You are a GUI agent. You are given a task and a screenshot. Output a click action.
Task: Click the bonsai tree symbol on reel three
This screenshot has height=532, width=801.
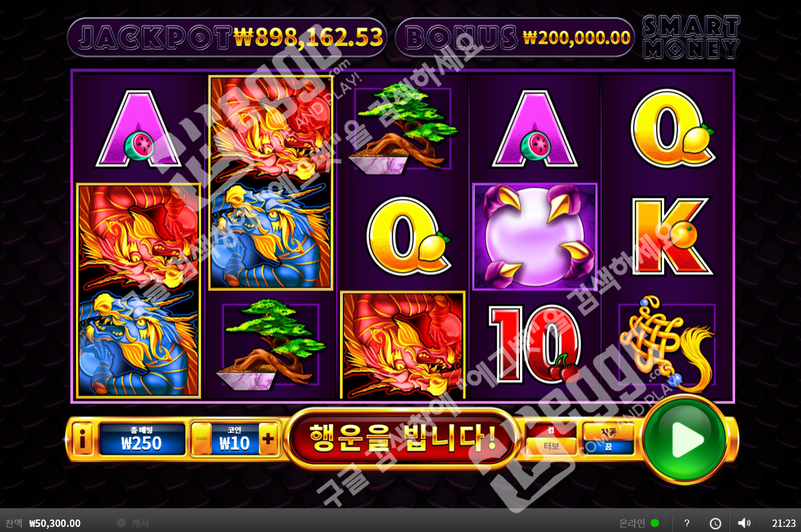(402, 129)
